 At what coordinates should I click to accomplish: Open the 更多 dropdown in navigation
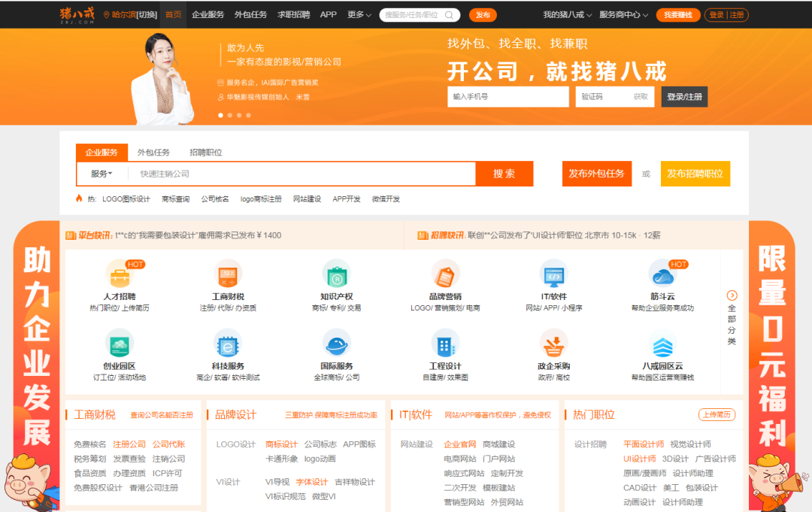pyautogui.click(x=359, y=15)
